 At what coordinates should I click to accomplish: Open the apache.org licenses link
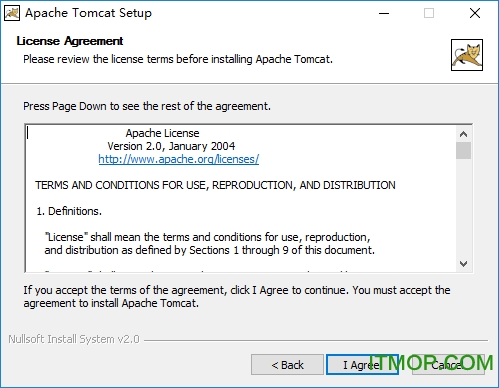(179, 159)
